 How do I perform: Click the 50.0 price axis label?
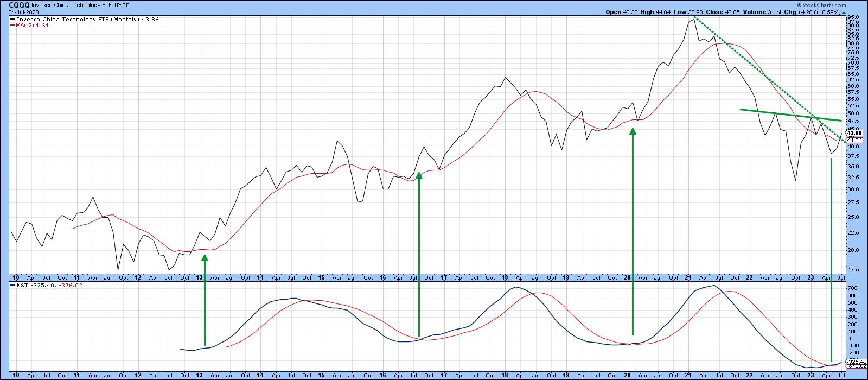point(852,113)
